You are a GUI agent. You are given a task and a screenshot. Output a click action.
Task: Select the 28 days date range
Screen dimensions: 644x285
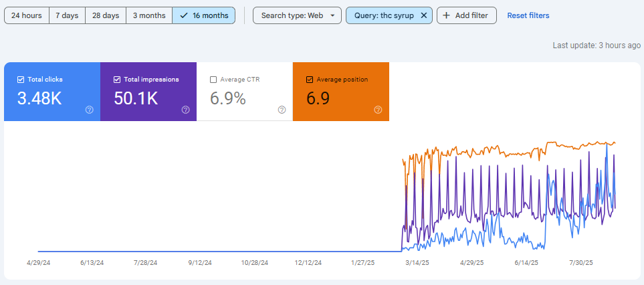click(x=106, y=15)
